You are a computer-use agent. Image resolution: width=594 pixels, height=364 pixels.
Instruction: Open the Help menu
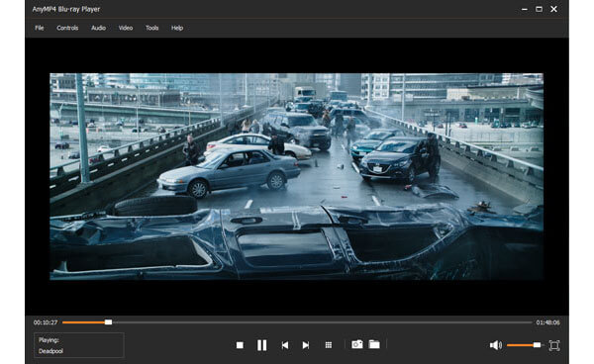coord(177,28)
